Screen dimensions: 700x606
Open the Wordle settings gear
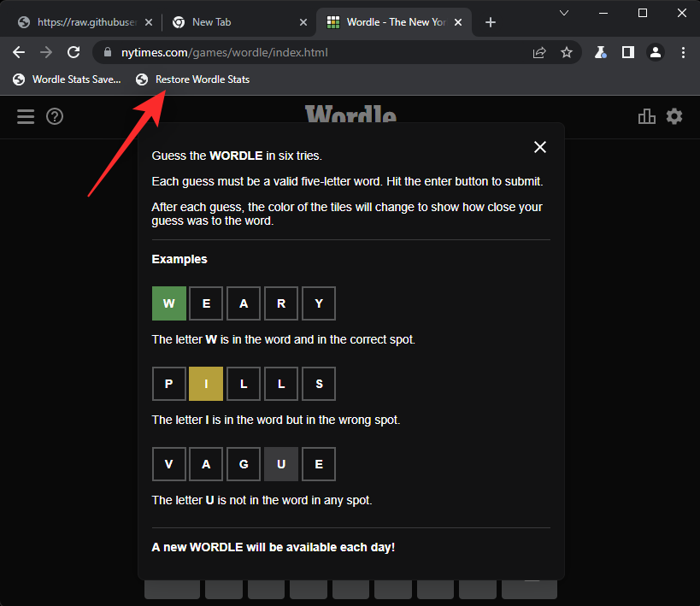pos(674,116)
